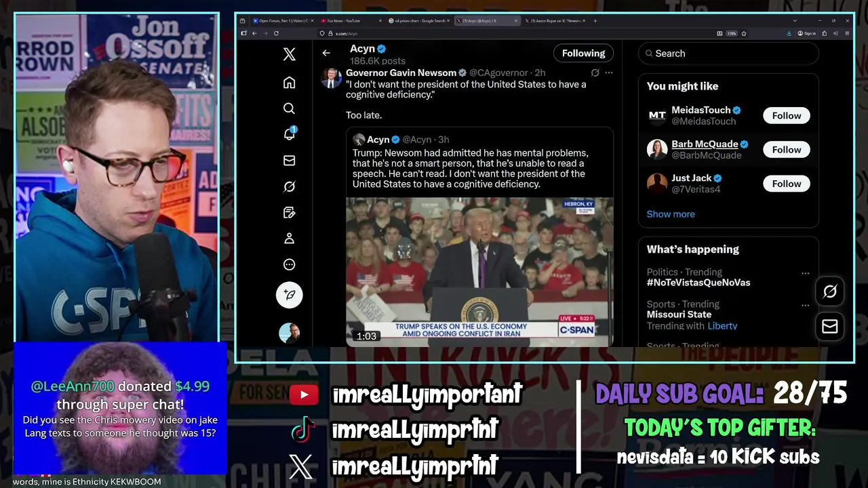
Task: Click the Grok icon on Newsom's post
Action: tap(595, 73)
